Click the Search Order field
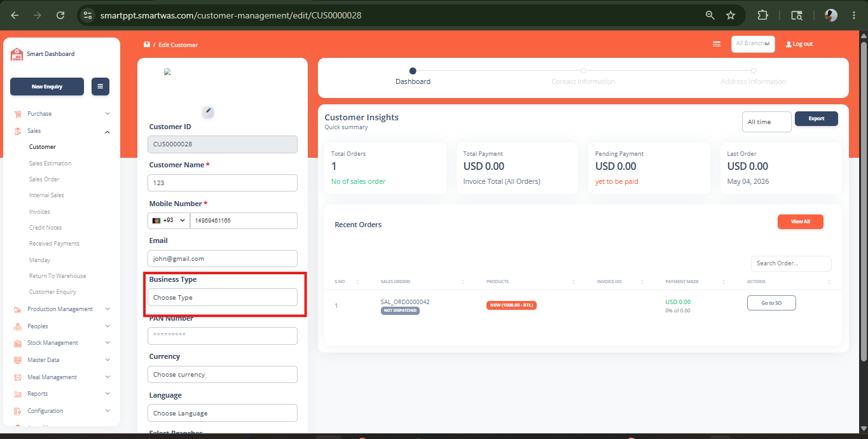Viewport: 868px width, 439px height. pyautogui.click(x=791, y=263)
